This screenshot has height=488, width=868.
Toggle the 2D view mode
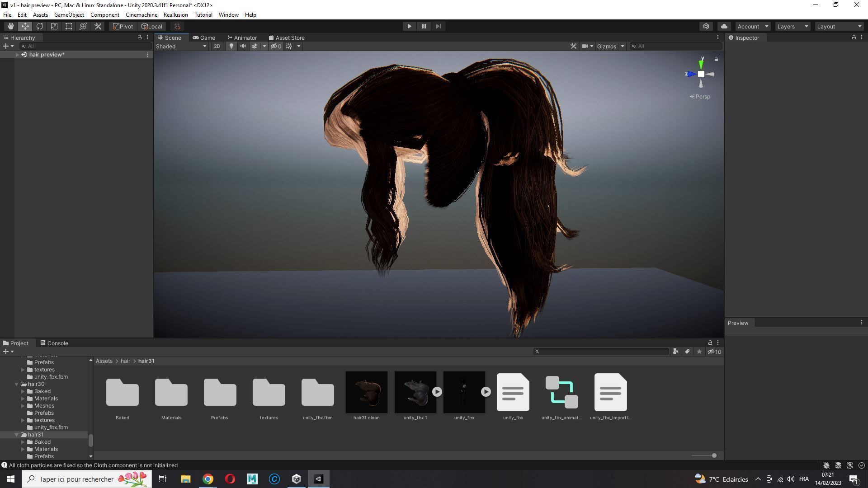click(x=217, y=46)
